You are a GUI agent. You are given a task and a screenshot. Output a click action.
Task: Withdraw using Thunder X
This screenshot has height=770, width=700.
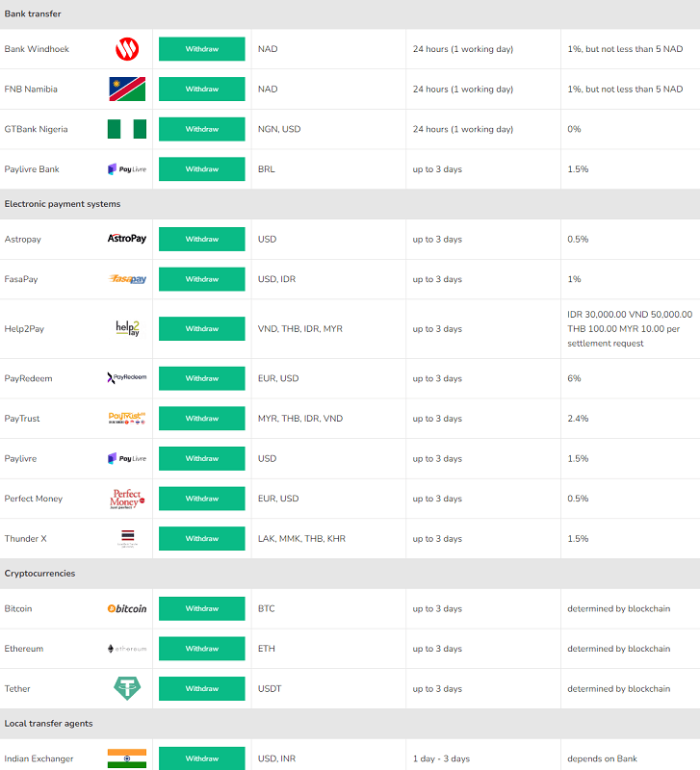pyautogui.click(x=202, y=538)
